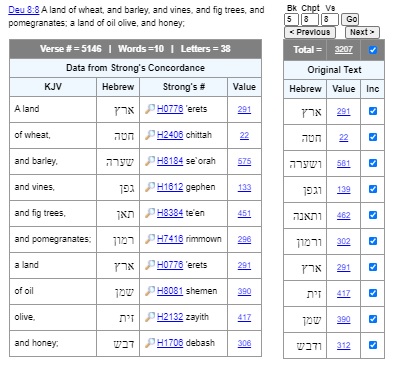Uncheck the Inc box for value 302
This screenshot has width=395, height=365.
pos(373,241)
